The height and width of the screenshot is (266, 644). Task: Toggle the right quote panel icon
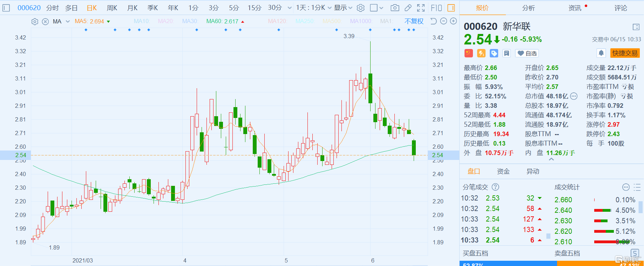pos(451,8)
